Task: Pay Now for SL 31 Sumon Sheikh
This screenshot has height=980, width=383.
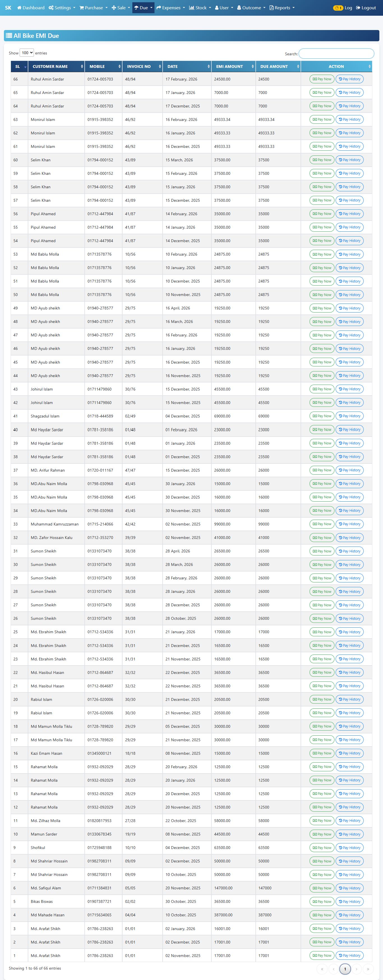Action: click(322, 551)
